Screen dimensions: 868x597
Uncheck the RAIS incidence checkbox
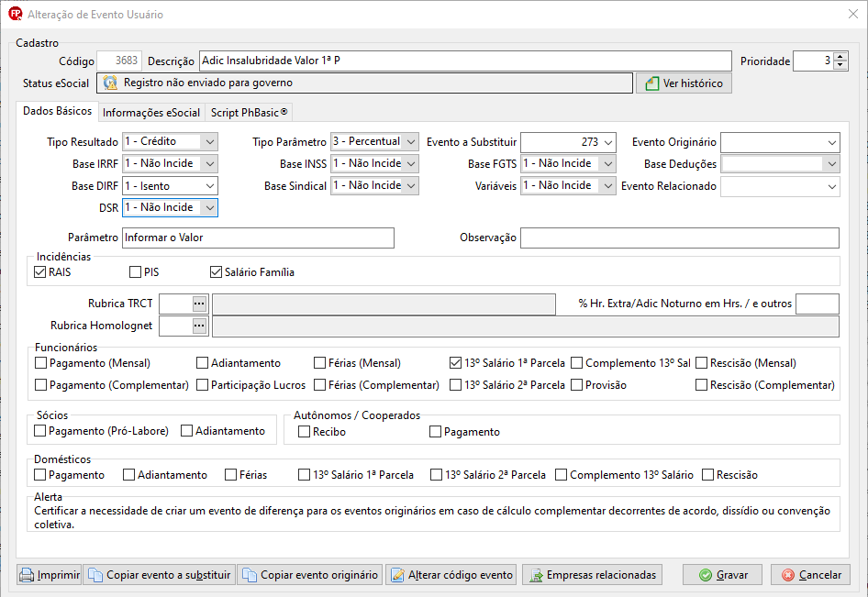click(39, 272)
